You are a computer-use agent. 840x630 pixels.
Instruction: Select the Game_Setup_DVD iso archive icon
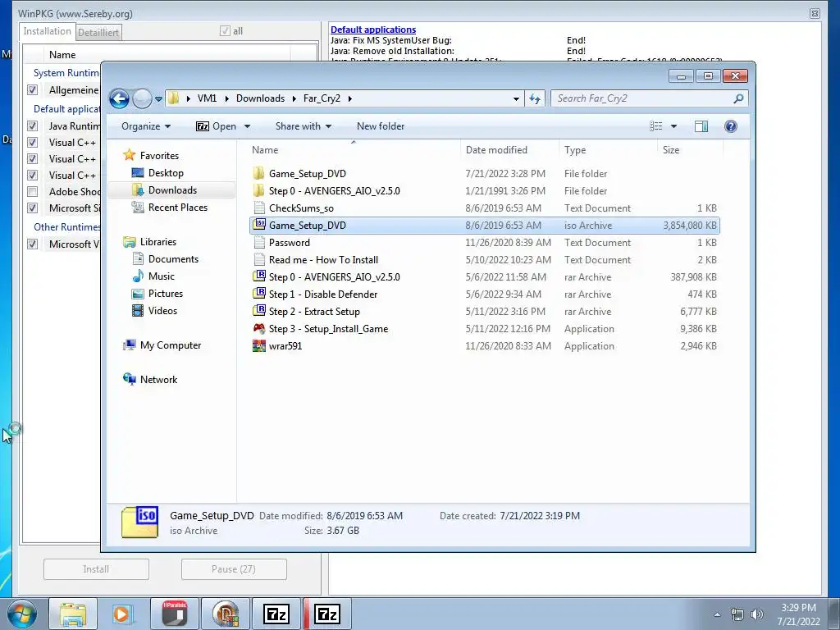pyautogui.click(x=258, y=225)
